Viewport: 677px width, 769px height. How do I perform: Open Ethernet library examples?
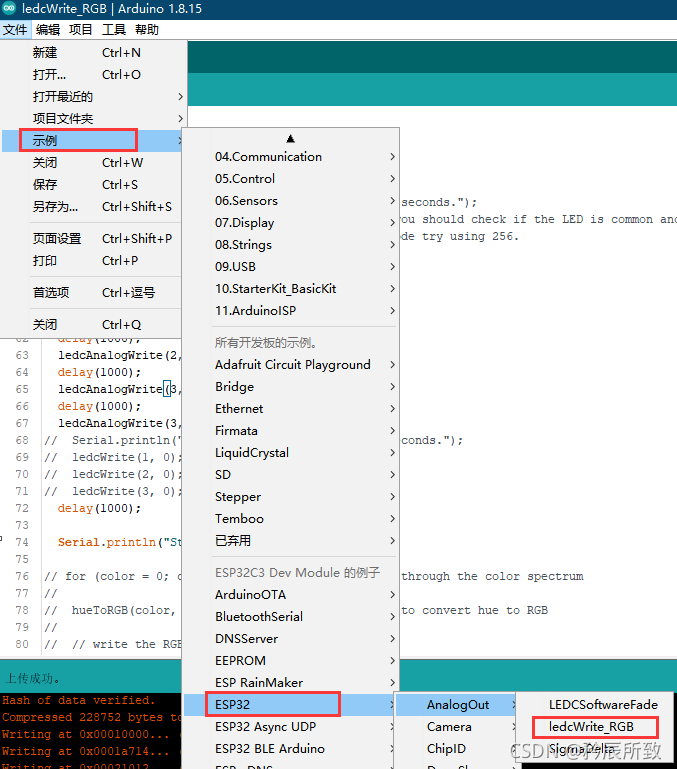pos(290,409)
